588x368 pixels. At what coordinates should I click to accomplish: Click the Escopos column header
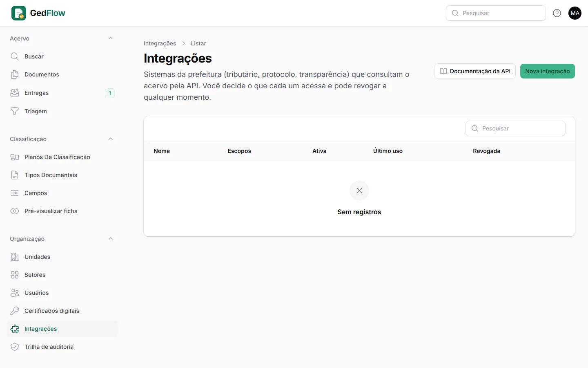tap(239, 151)
